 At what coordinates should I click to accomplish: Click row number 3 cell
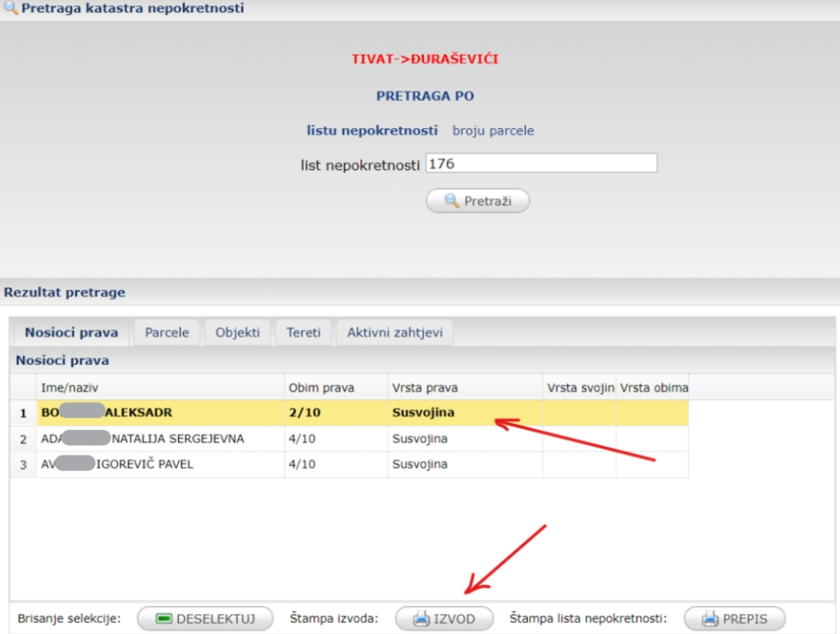tap(24, 464)
